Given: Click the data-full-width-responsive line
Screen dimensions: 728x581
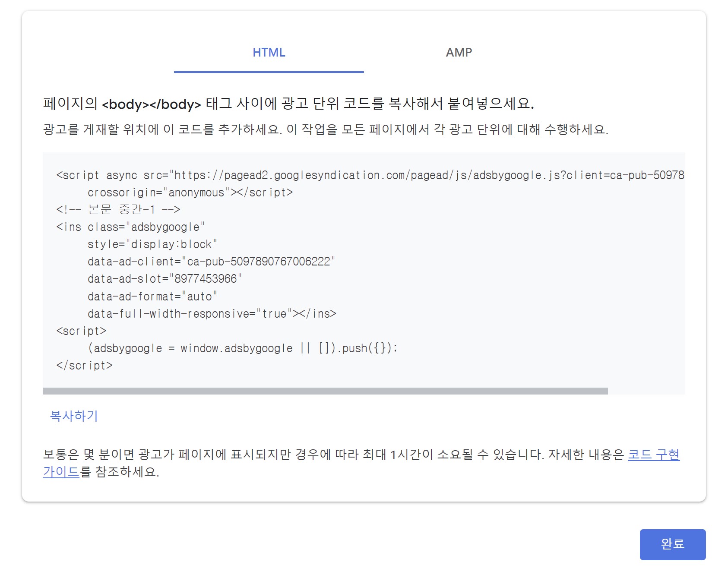Looking at the screenshot, I should [212, 314].
